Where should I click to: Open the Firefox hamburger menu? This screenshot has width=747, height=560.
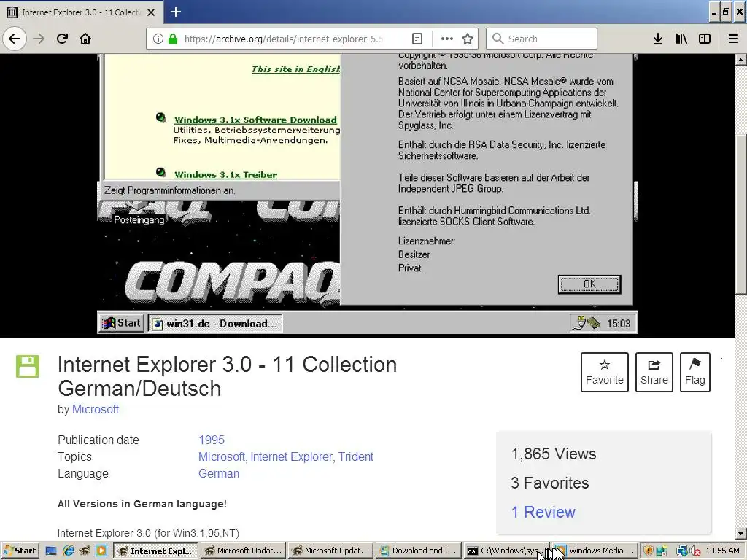pos(733,39)
